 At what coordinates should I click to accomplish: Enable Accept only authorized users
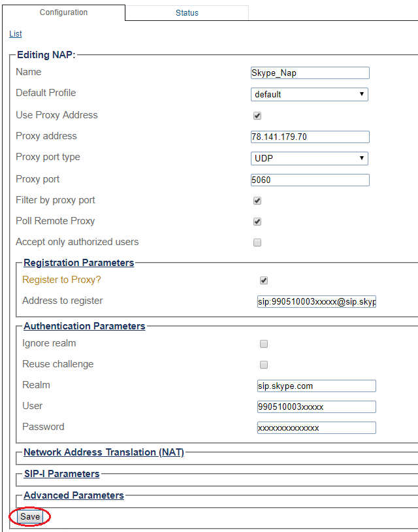[x=257, y=242]
